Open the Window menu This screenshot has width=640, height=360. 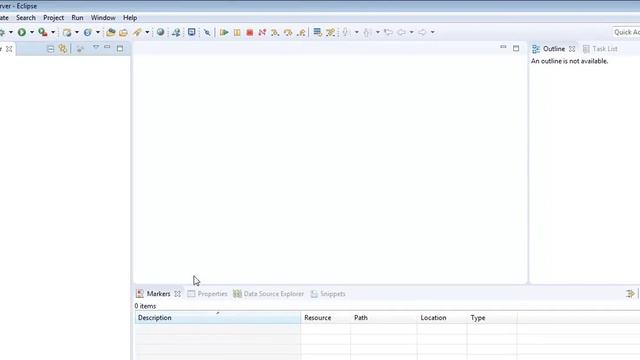click(x=103, y=18)
